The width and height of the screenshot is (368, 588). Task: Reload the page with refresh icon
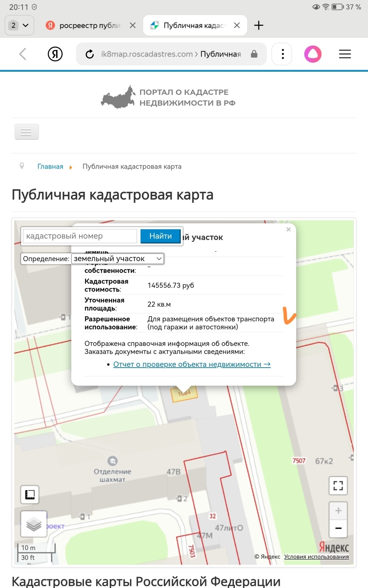89,54
